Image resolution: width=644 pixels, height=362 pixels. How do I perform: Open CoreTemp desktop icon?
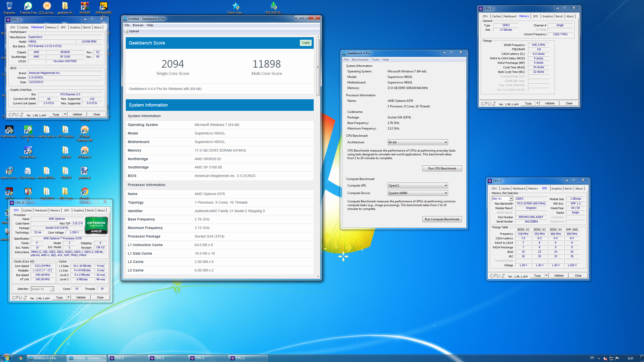pos(28,173)
